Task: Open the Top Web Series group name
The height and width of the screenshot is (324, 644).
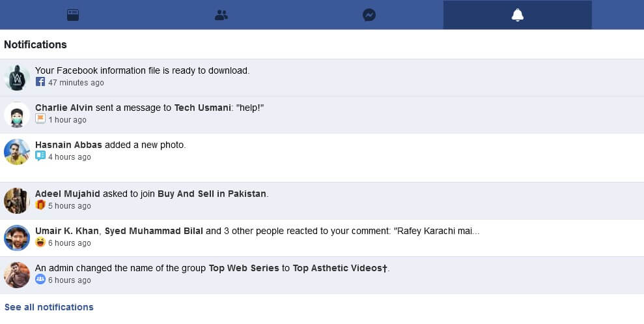Action: pyautogui.click(x=244, y=268)
